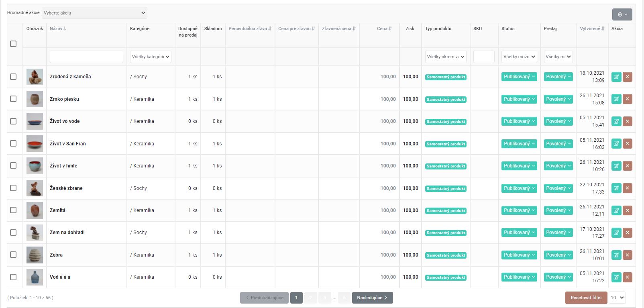This screenshot has width=644, height=308.
Task: Open the gear settings button above the table
Action: (622, 14)
